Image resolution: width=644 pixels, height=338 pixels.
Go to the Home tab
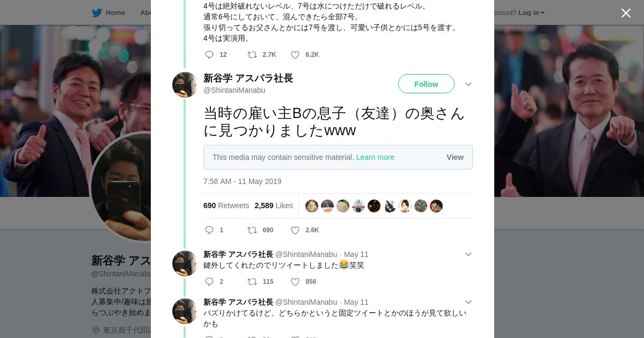pos(115,13)
